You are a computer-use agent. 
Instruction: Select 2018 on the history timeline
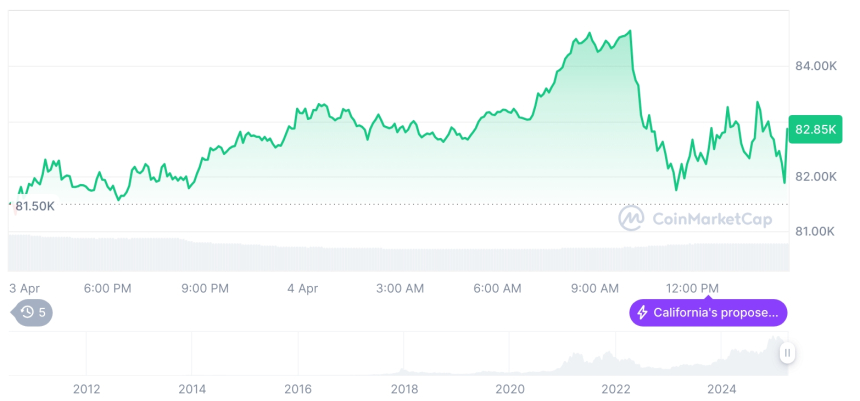(x=404, y=389)
